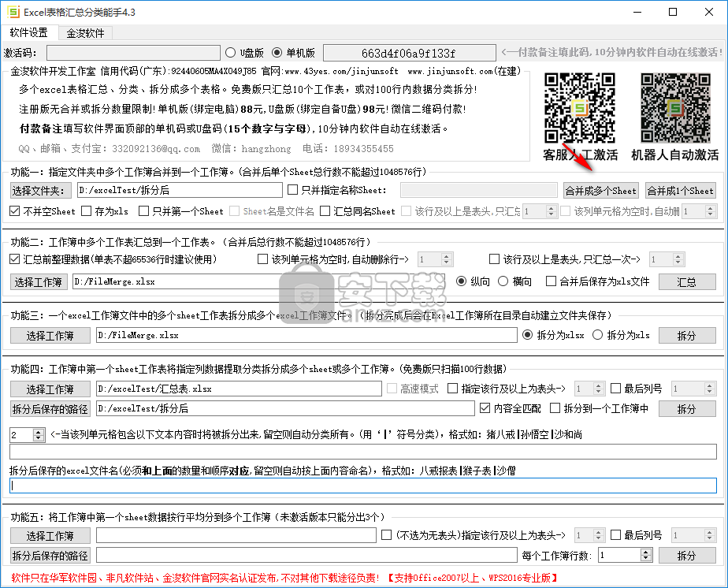Increase the column number stepper showing 2
This screenshot has width=728, height=588.
click(39, 432)
